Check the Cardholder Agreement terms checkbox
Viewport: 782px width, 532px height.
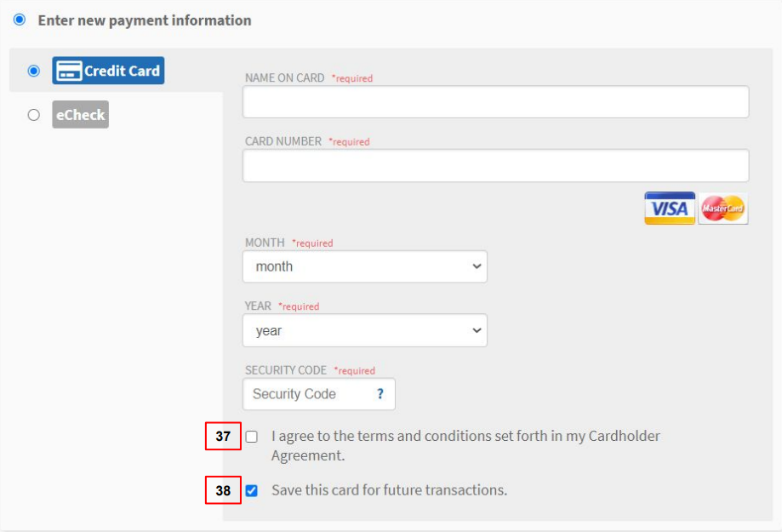pos(252,437)
